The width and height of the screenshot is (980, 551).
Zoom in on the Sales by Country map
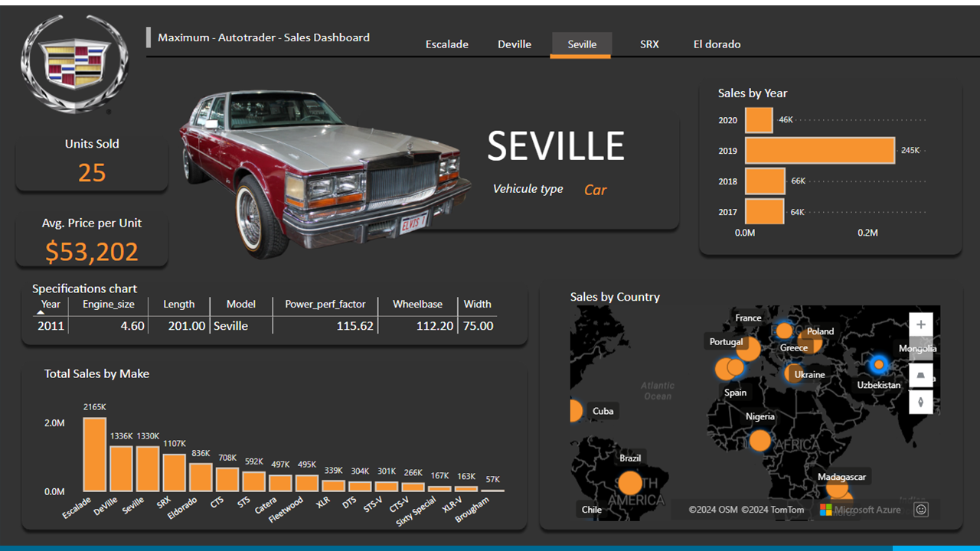[921, 324]
